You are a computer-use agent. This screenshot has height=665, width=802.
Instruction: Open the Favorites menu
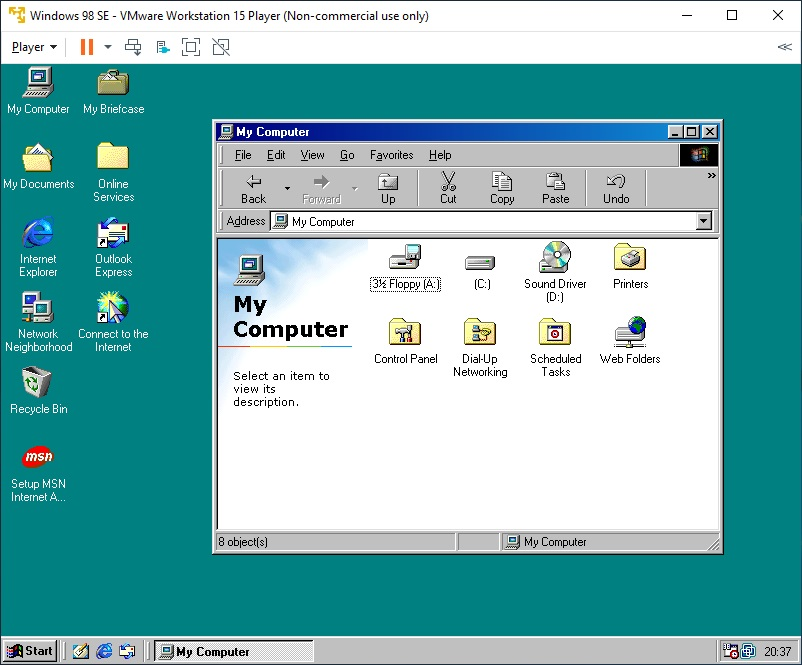click(391, 155)
